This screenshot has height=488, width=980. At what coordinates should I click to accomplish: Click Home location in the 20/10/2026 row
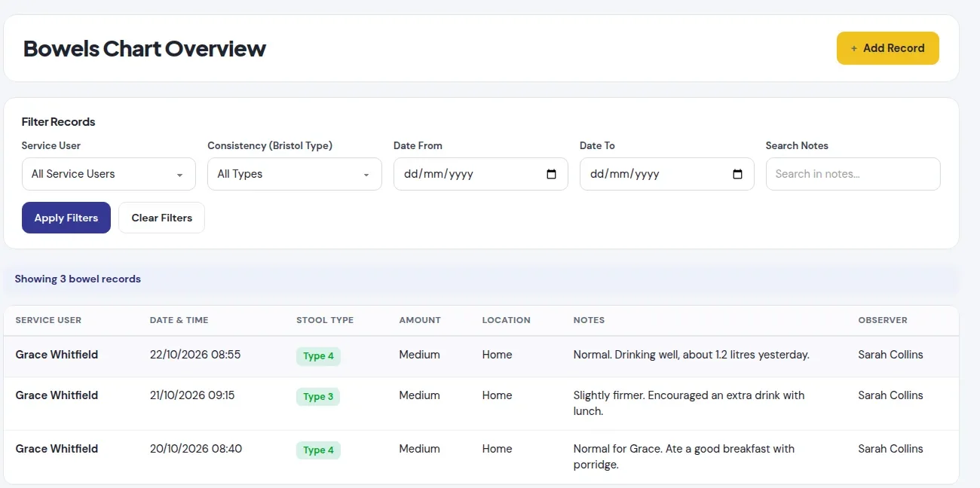coord(498,449)
